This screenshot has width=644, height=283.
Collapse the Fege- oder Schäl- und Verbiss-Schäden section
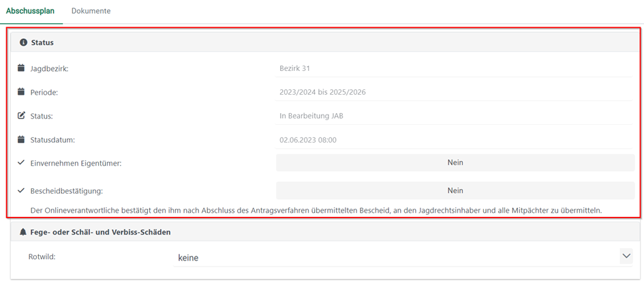pos(324,232)
